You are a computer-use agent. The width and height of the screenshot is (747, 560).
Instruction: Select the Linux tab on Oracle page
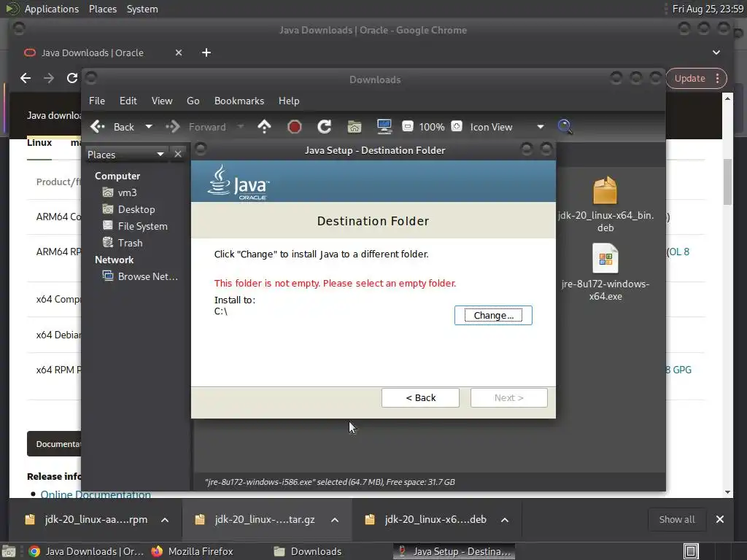click(x=39, y=142)
